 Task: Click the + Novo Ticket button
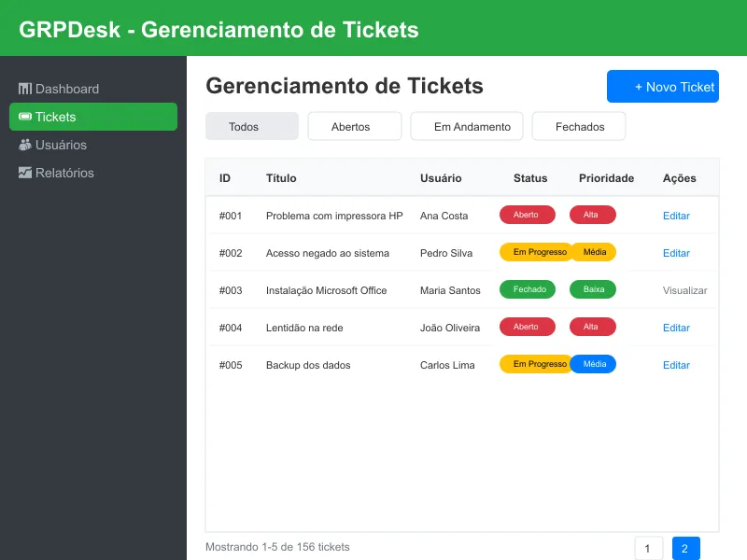[x=663, y=86]
